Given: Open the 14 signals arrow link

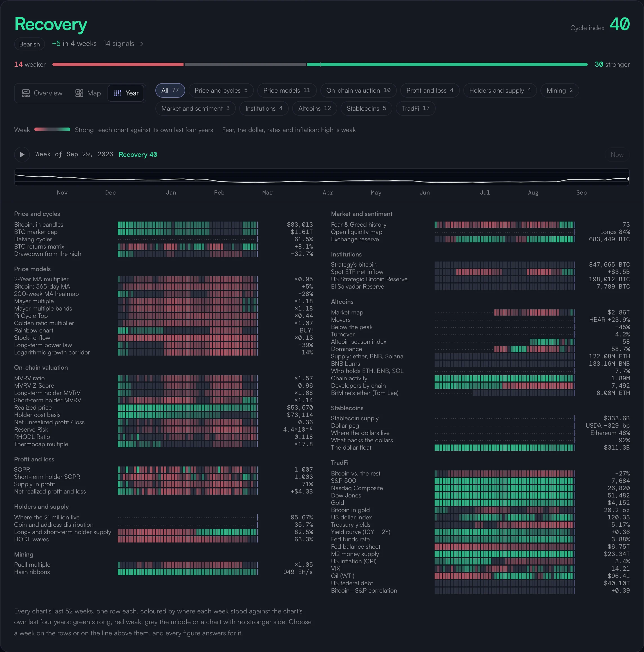Looking at the screenshot, I should (x=124, y=44).
